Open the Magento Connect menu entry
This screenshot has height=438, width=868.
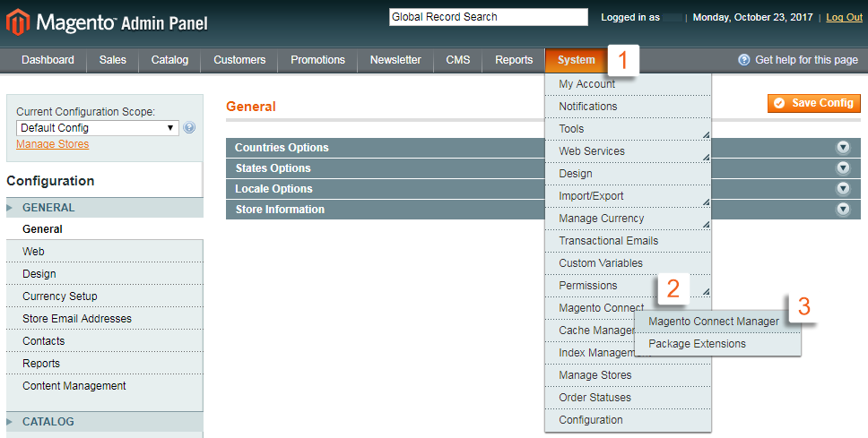tap(601, 308)
